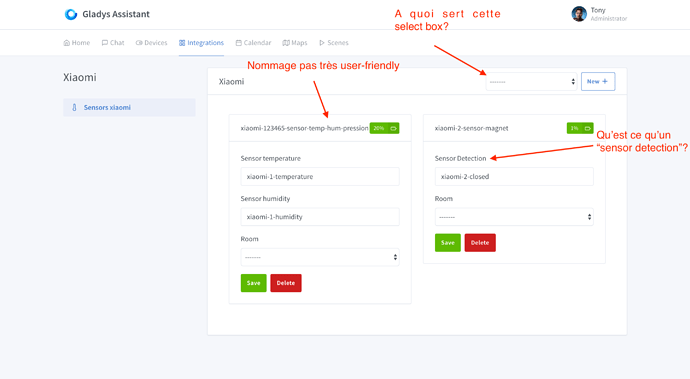Open the select box beside New button
Viewport: 690px width, 379px height.
pyautogui.click(x=531, y=81)
